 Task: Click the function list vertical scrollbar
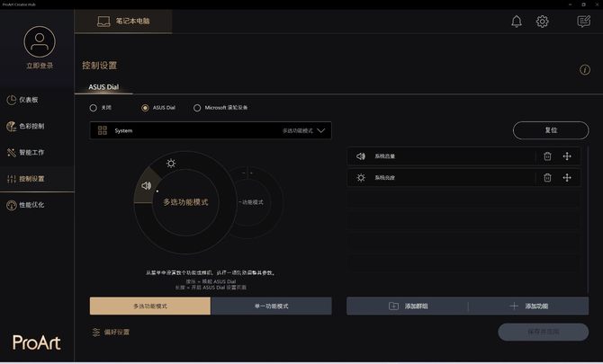click(587, 219)
